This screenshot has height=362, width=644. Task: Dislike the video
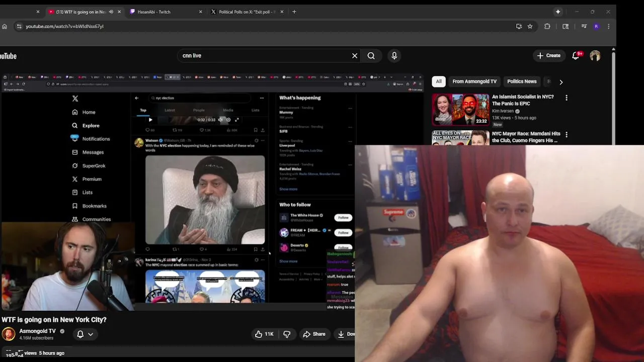tap(287, 334)
